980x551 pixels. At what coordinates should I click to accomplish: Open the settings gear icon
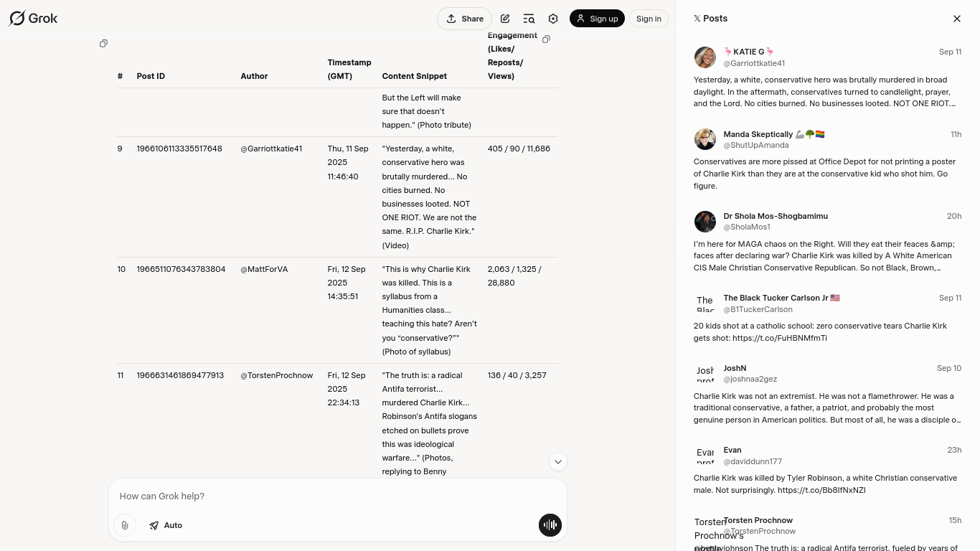coord(553,19)
